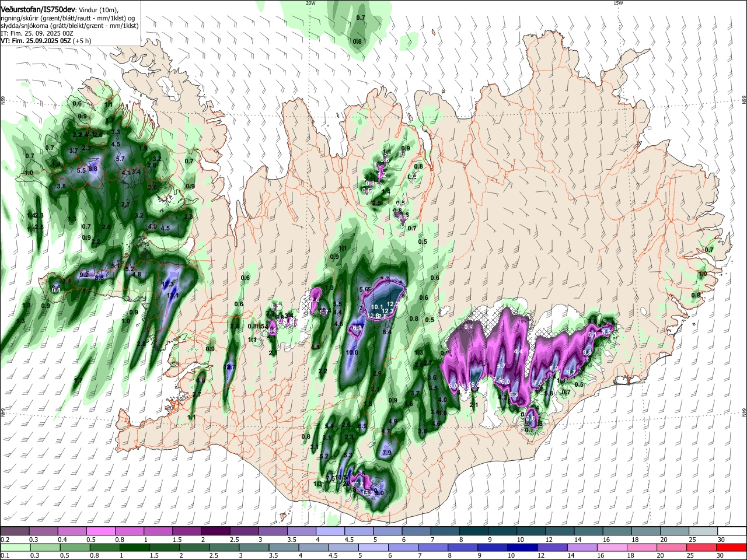Viewport: 747px width, 560px height.
Task: Click the dark teal 8 snow legend swatch
Action: [473, 531]
